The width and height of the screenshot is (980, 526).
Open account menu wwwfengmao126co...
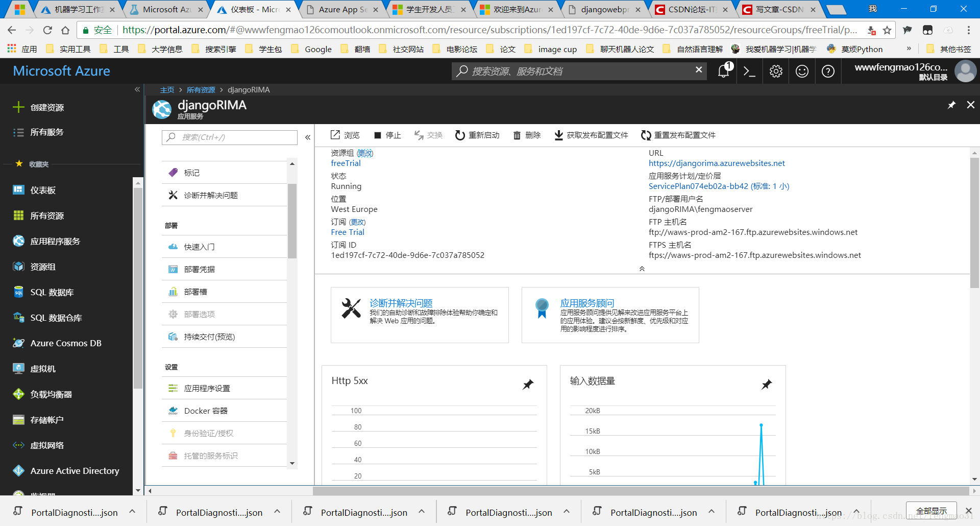pos(915,71)
